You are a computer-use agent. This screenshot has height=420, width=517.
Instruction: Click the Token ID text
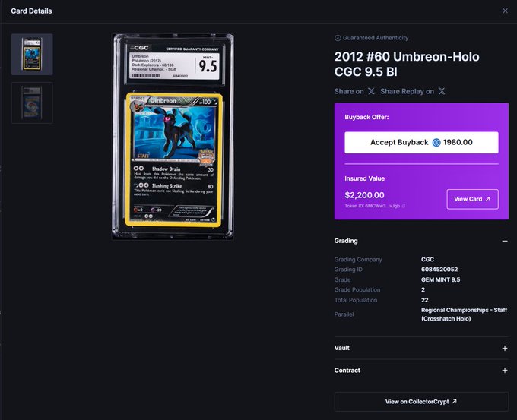pos(373,206)
